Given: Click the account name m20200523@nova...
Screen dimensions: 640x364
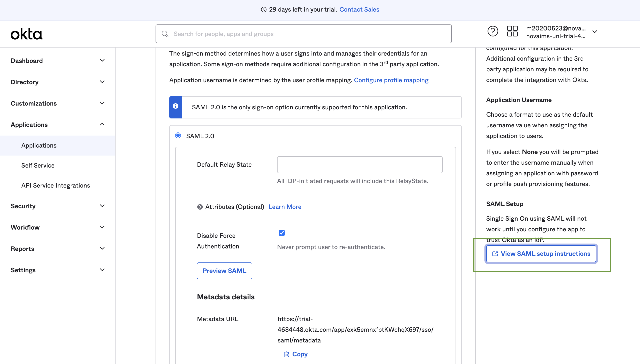Looking at the screenshot, I should tap(556, 28).
